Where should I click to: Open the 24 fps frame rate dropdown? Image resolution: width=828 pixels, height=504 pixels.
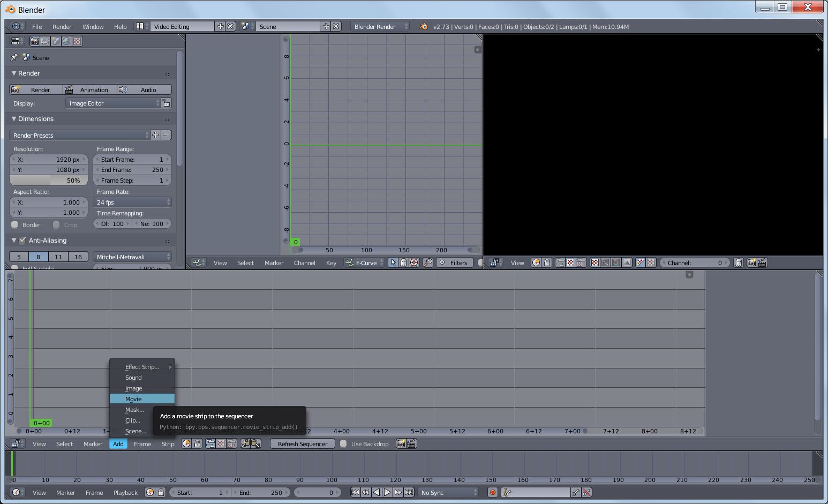[x=132, y=202]
